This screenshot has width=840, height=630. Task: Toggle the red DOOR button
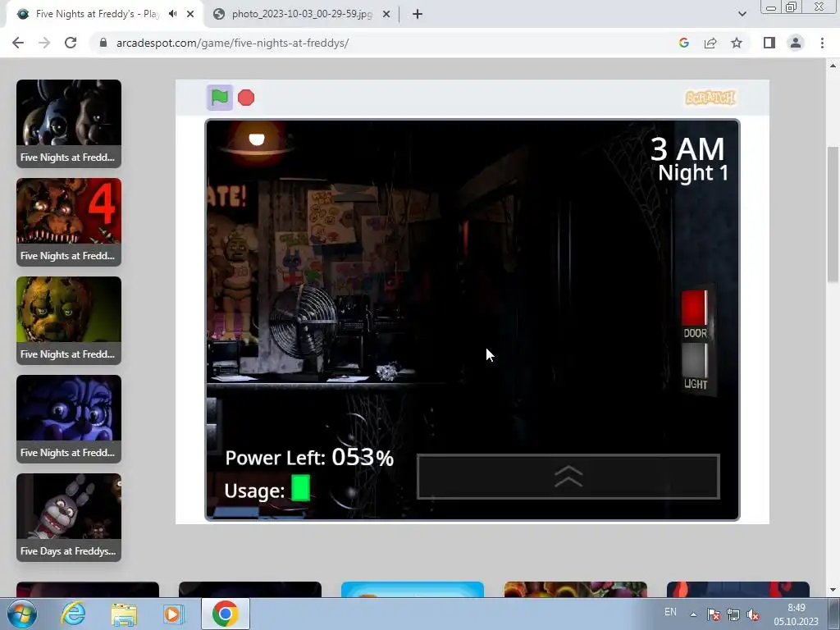pos(694,308)
